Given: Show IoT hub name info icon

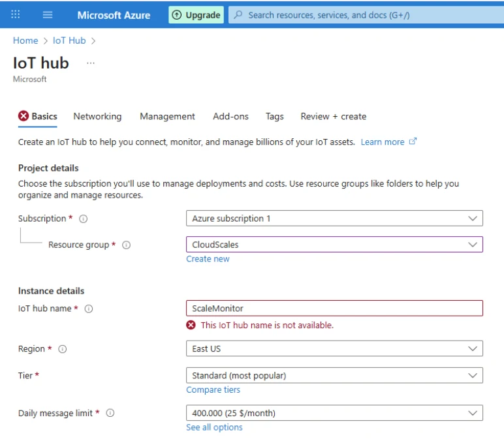Looking at the screenshot, I should pyautogui.click(x=89, y=309).
